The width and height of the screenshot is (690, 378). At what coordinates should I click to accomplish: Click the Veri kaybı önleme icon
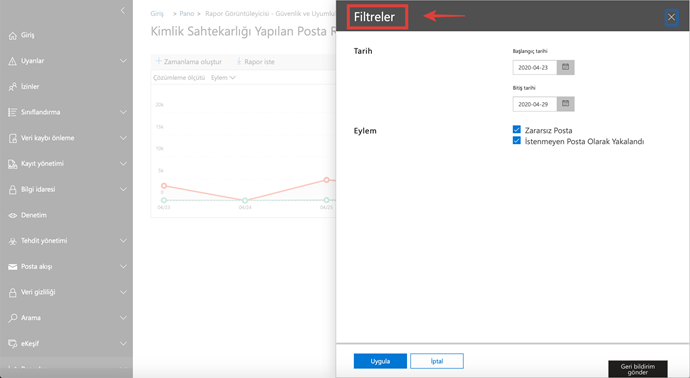(13, 138)
